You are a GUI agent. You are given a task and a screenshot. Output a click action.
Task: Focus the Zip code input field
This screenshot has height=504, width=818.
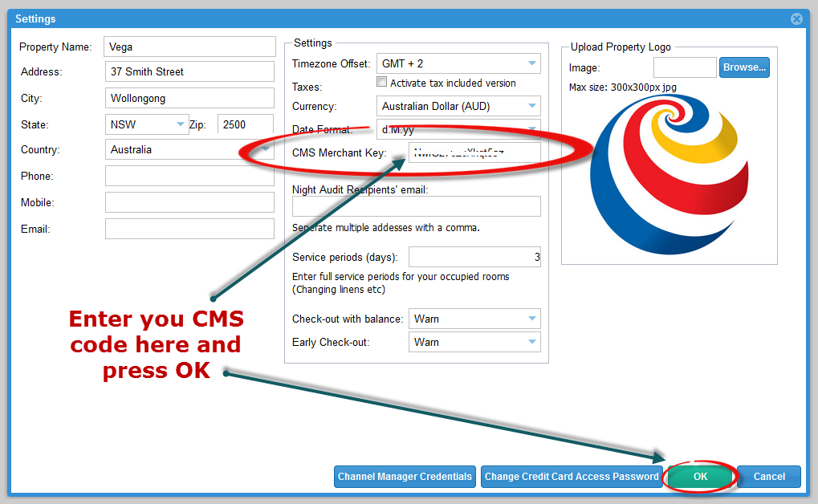pos(246,124)
